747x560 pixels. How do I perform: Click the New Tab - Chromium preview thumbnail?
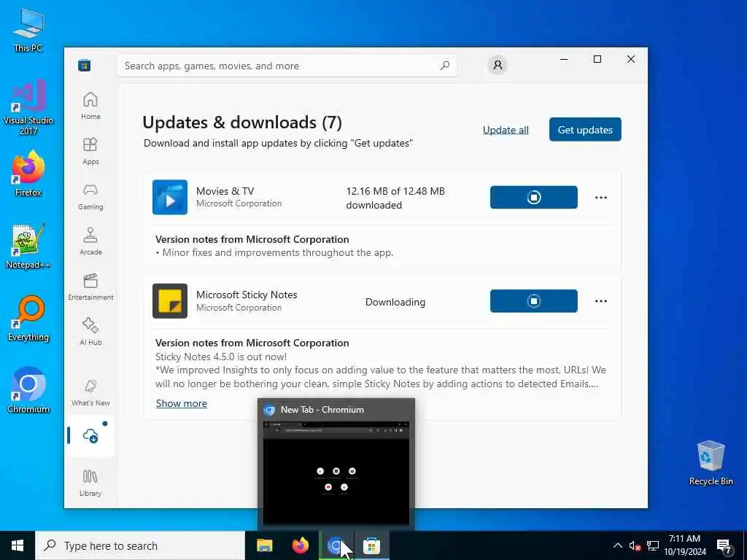tap(336, 472)
